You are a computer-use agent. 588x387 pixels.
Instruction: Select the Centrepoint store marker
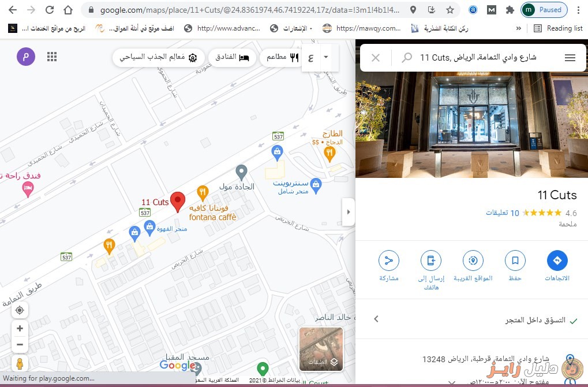tap(316, 185)
